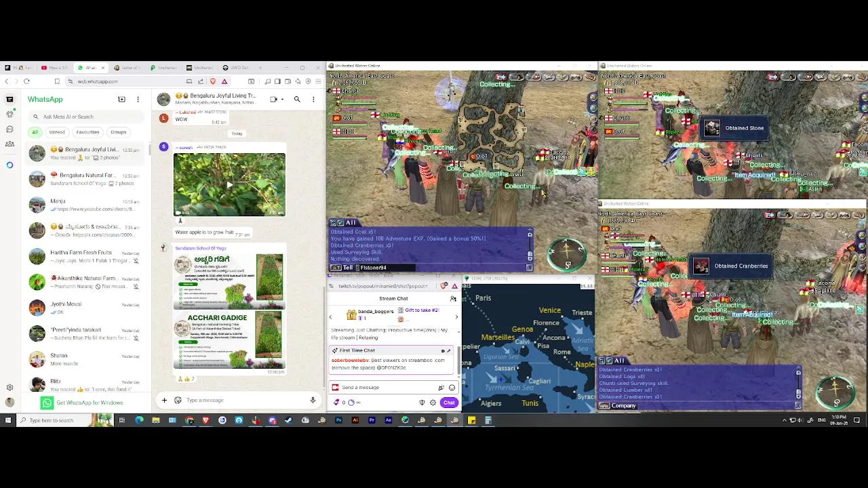The image size is (868, 488).
Task: Click Get WhatsApp for Windows link
Action: pyautogui.click(x=83, y=403)
